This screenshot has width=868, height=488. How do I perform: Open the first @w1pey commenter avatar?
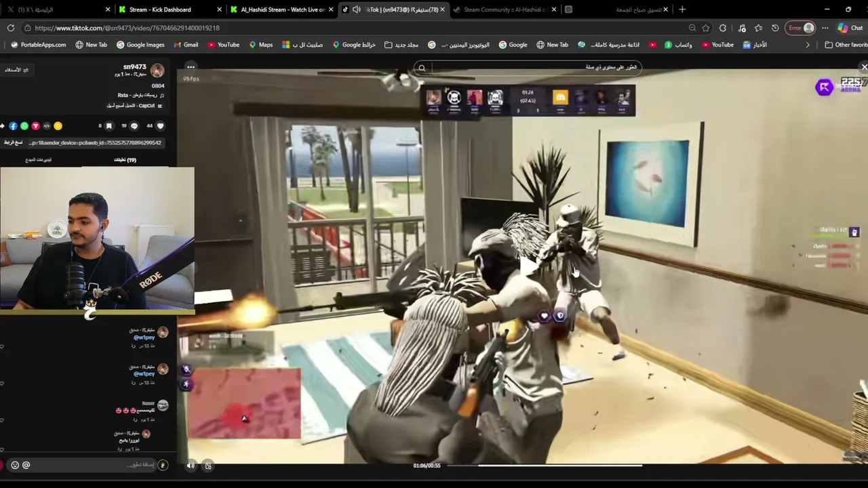point(163,333)
